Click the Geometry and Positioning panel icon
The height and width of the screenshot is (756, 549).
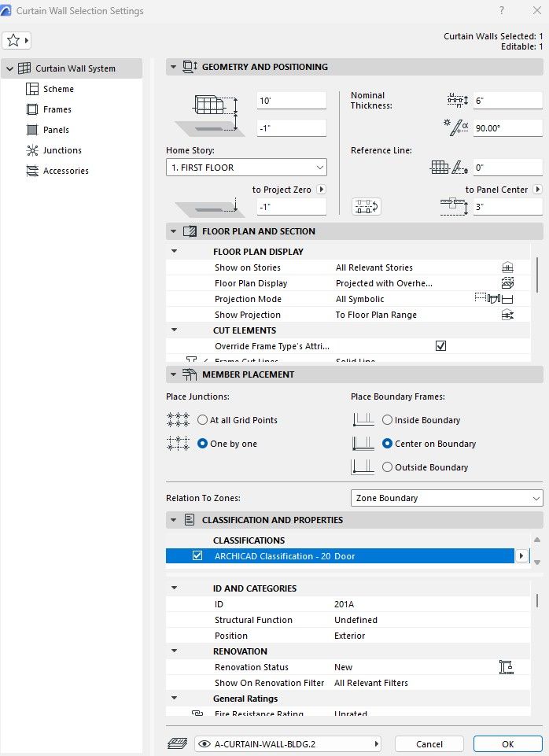click(x=190, y=67)
